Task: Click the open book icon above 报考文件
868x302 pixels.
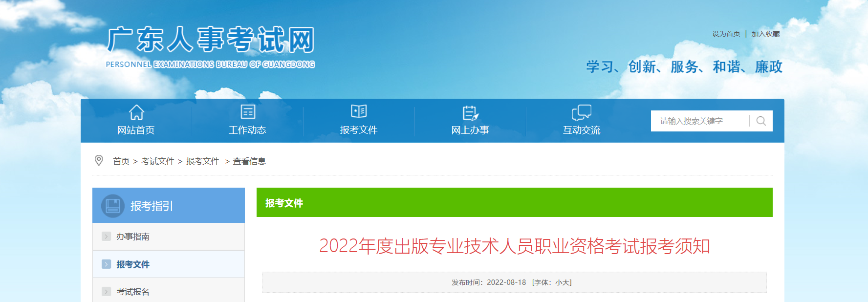Action: 359,111
